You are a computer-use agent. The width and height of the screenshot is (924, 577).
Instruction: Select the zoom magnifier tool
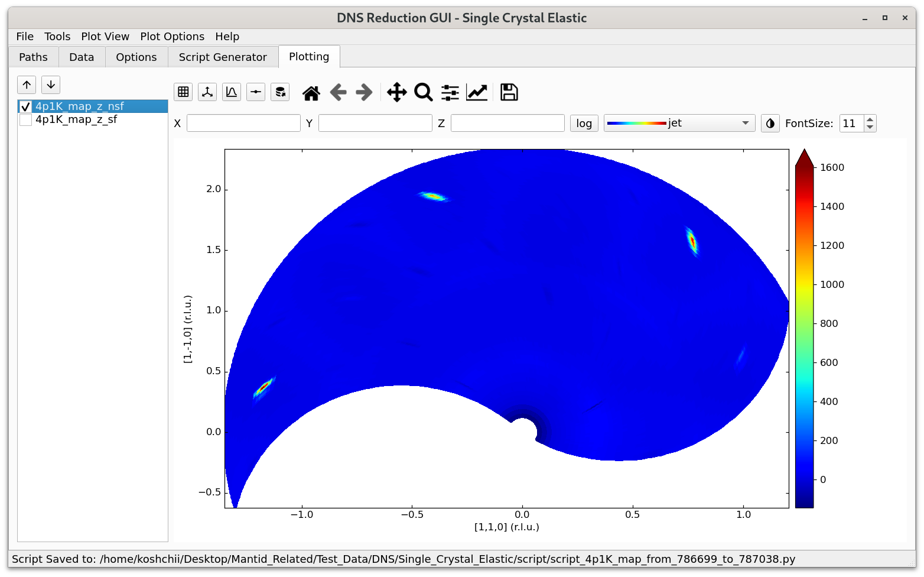[423, 92]
